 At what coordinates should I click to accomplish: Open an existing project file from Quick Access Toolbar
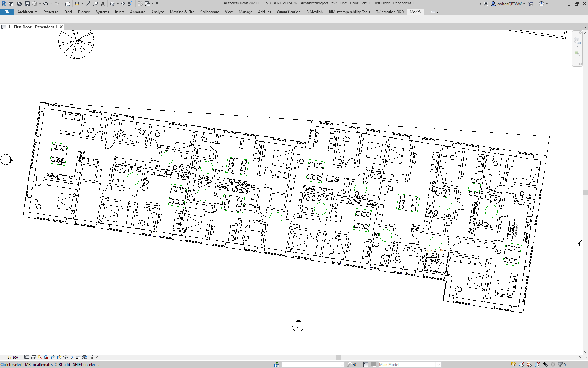[x=20, y=3]
